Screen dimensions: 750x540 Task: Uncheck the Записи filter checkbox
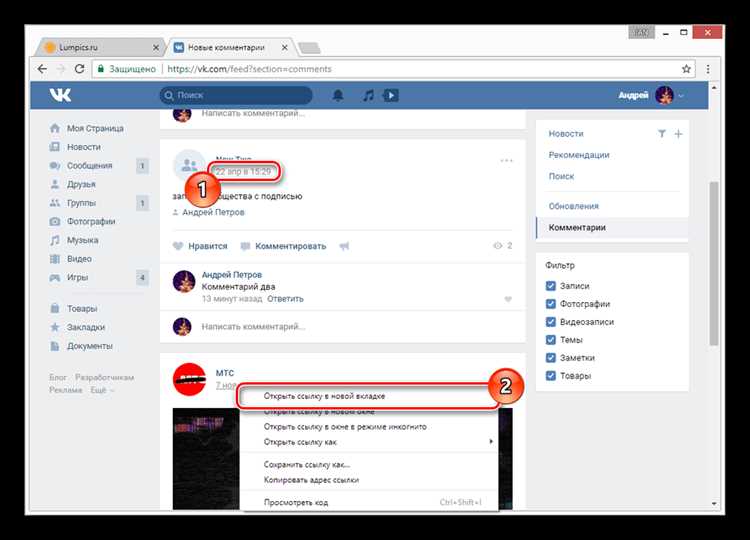(x=551, y=286)
